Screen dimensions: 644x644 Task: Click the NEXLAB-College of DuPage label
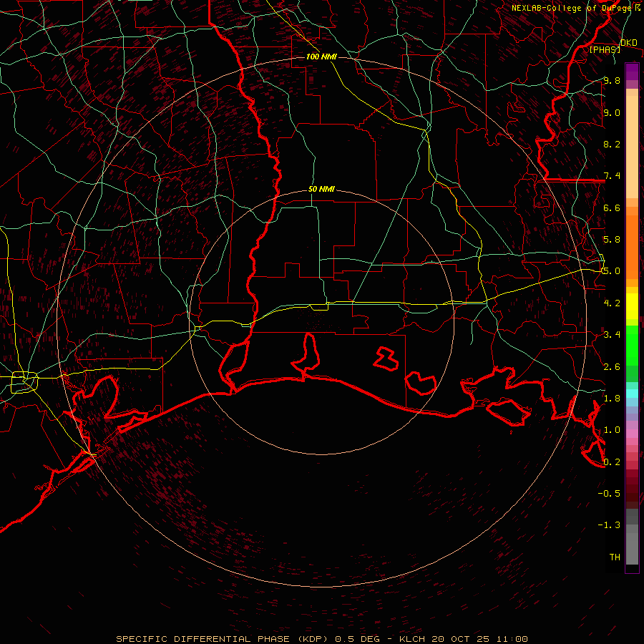coord(571,8)
